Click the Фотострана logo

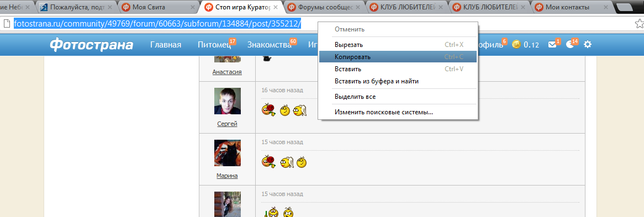tap(91, 45)
